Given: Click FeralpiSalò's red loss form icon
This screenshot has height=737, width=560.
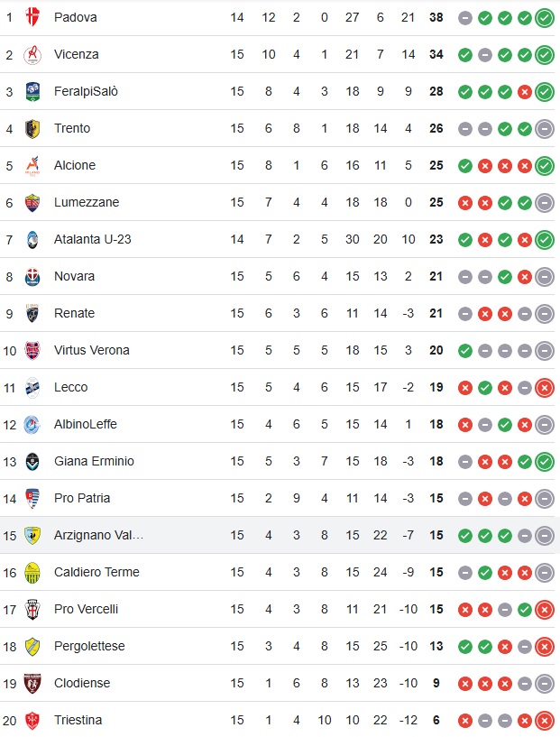Looking at the screenshot, I should pyautogui.click(x=525, y=92).
